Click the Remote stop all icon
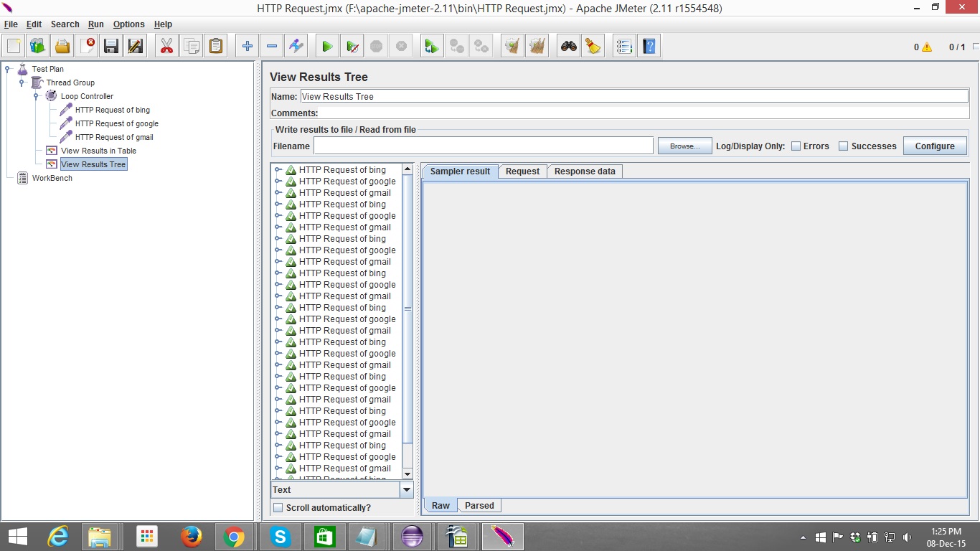Viewport: 980px width, 551px height. pyautogui.click(x=456, y=47)
